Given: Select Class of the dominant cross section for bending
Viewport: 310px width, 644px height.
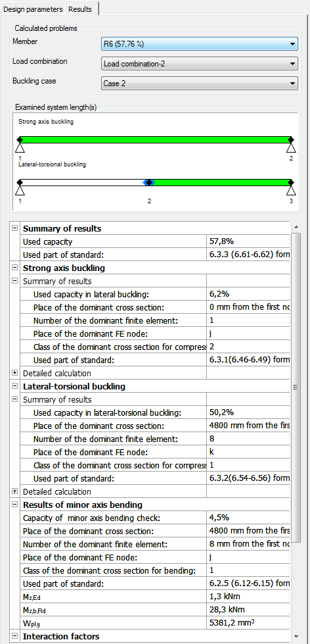Looking at the screenshot, I should 155,570.
